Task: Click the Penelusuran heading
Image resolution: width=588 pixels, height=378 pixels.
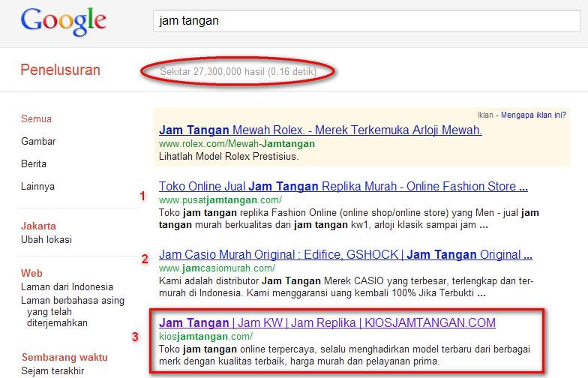Action: point(60,70)
